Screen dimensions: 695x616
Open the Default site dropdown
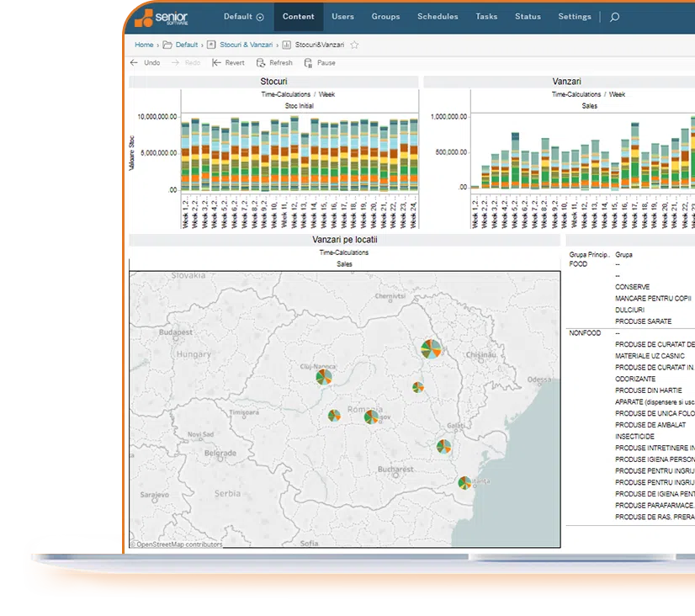click(243, 17)
